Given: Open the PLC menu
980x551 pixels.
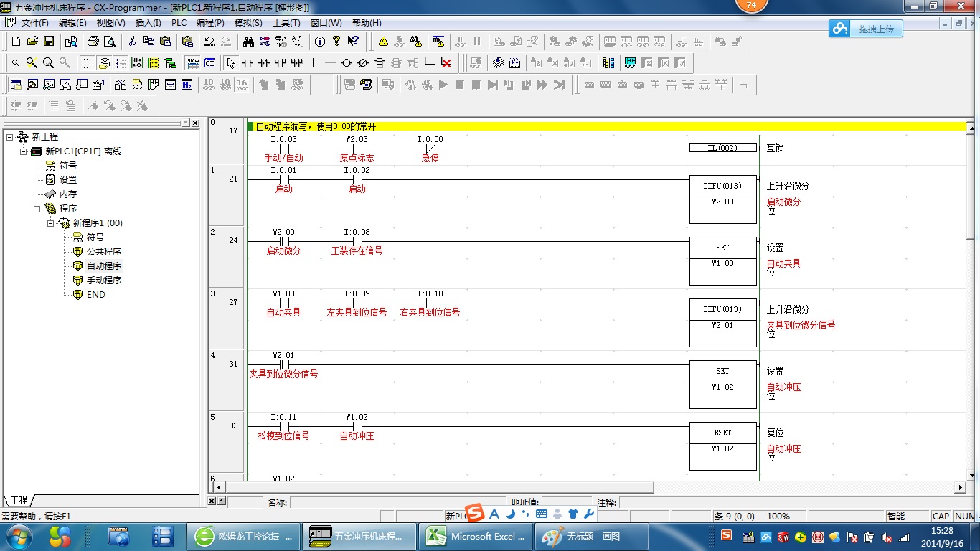Looking at the screenshot, I should coord(179,23).
